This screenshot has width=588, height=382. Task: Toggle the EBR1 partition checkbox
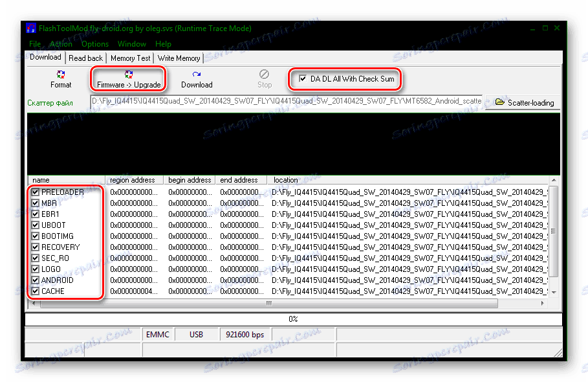point(35,214)
